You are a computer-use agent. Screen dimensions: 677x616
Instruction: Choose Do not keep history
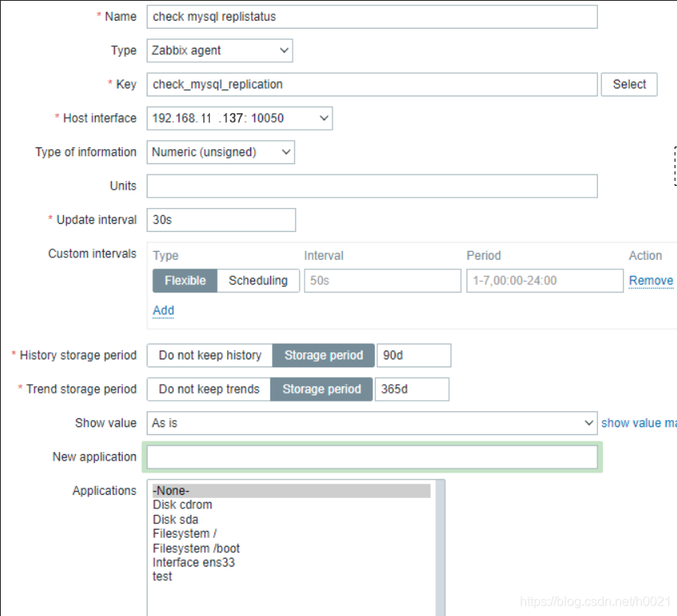point(210,355)
